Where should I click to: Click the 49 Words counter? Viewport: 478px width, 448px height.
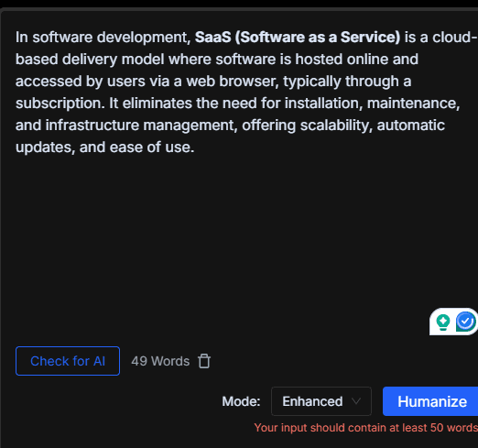[160, 361]
